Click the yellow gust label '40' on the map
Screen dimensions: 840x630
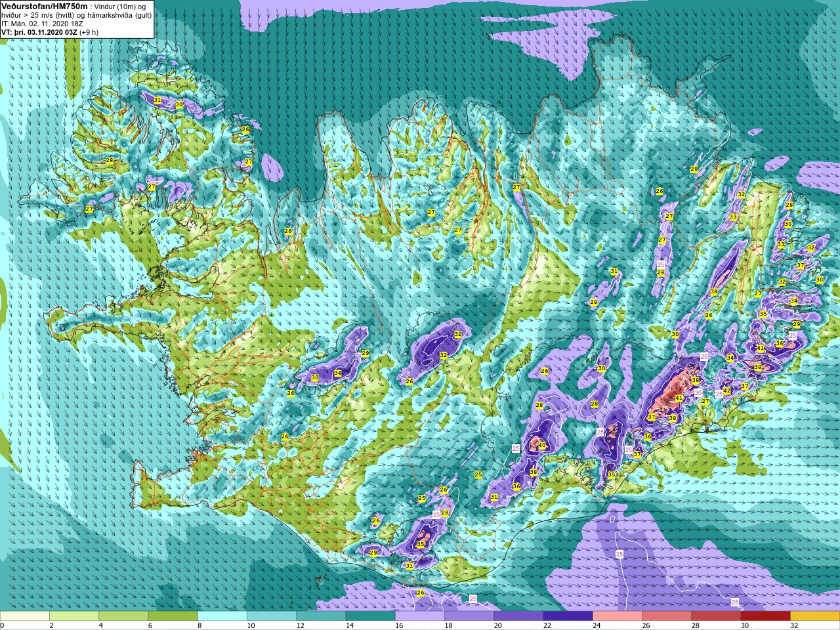[541, 446]
